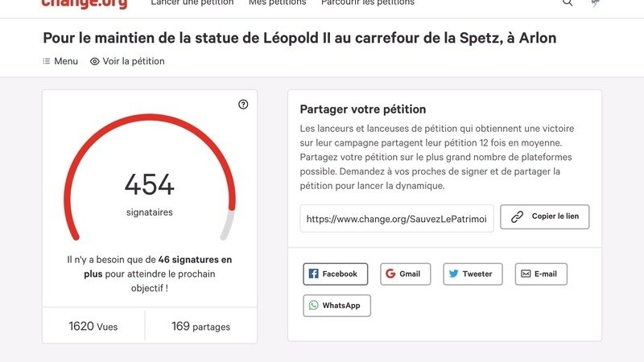Screen dimensions: 644x362
Task: Share the petition by E-mail
Action: (540, 274)
